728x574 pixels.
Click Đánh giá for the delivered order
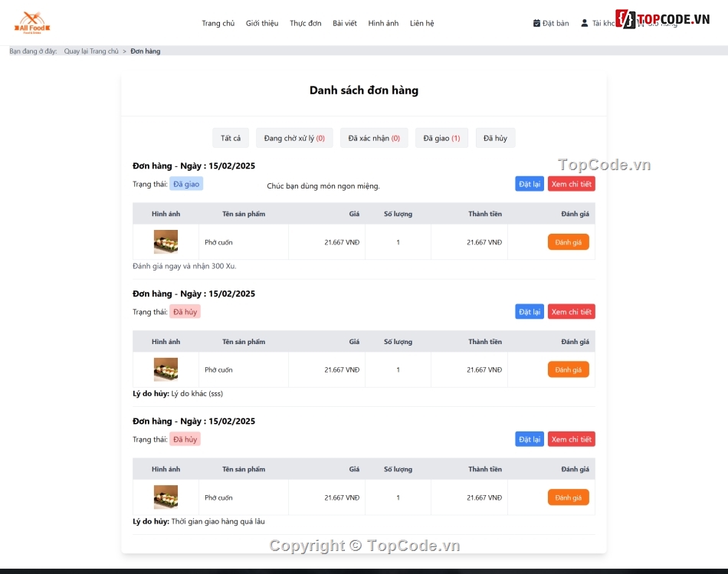coord(568,242)
